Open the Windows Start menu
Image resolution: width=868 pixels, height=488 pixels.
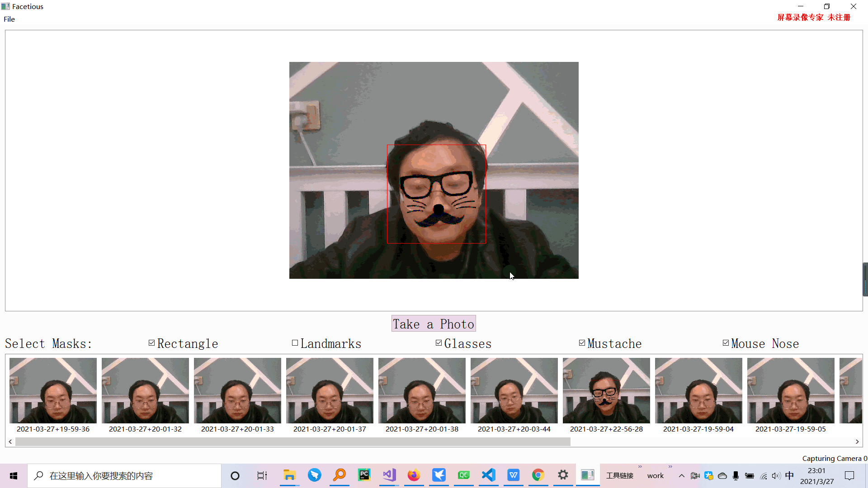(13, 475)
